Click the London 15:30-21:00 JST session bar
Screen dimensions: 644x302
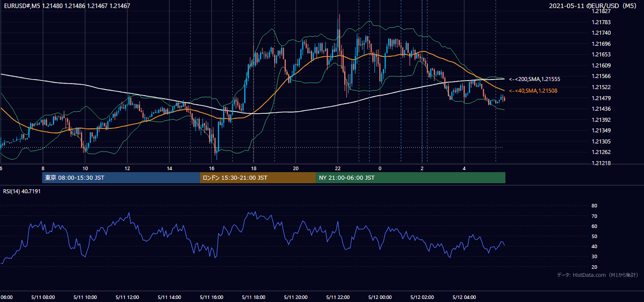pos(258,178)
